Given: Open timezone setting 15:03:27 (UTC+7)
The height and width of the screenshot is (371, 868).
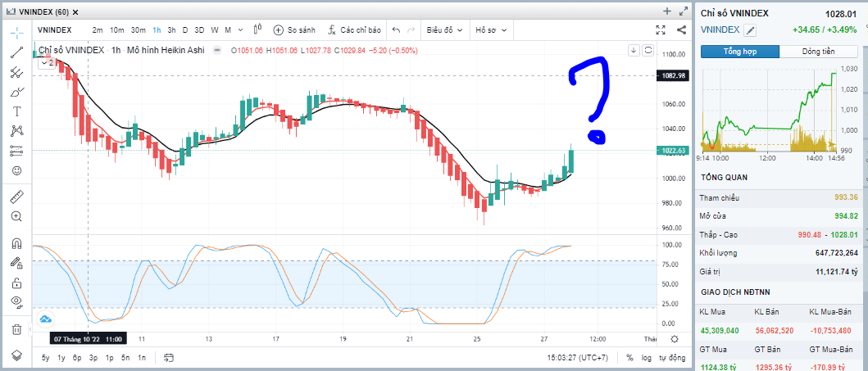Looking at the screenshot, I should (x=577, y=357).
